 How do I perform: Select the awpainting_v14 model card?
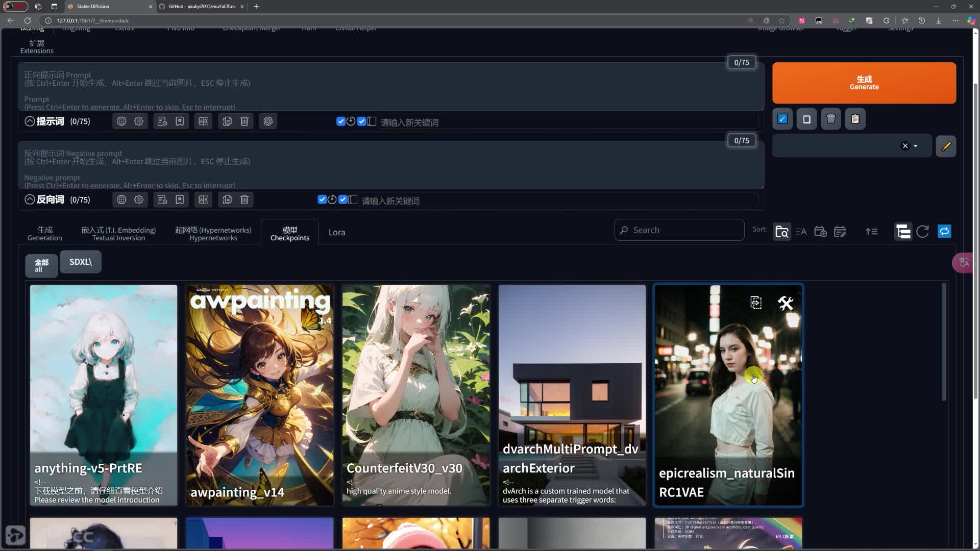260,395
